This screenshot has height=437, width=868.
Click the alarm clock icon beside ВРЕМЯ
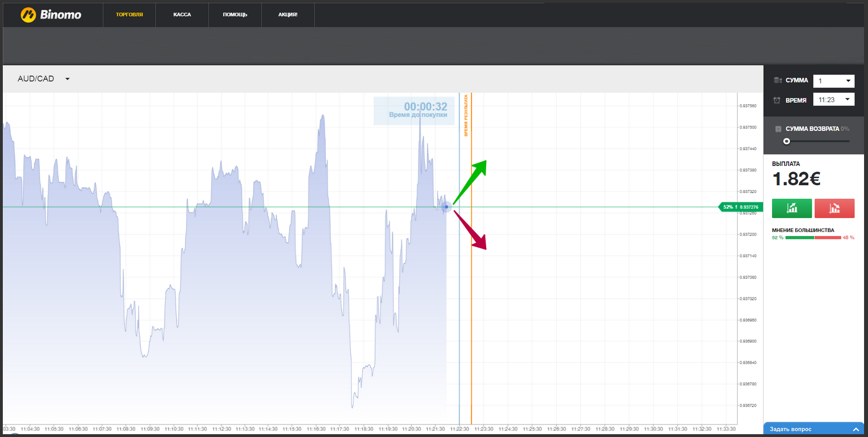pyautogui.click(x=777, y=100)
